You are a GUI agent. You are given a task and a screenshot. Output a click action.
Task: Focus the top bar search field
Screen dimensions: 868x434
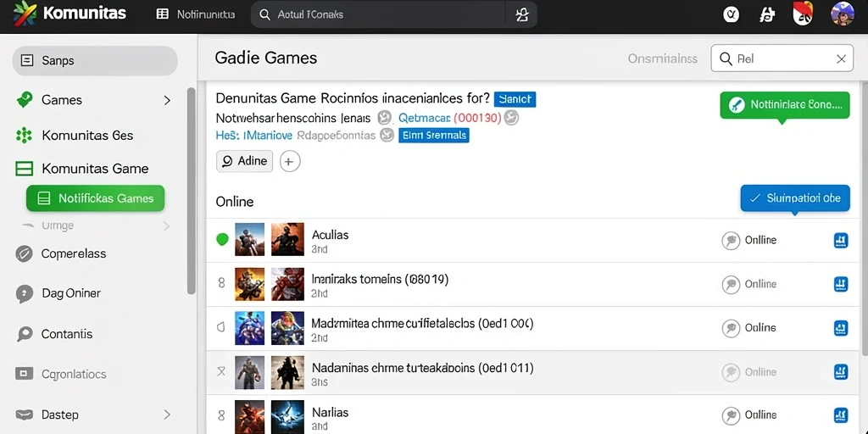(379, 14)
